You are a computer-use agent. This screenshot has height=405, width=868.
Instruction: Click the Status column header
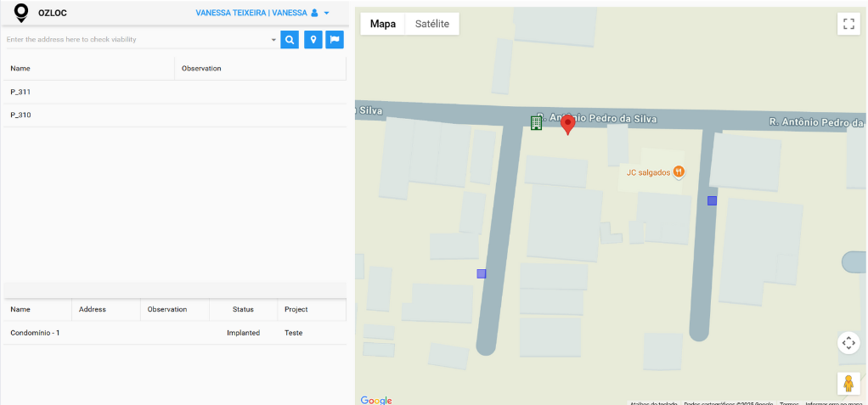pos(243,309)
